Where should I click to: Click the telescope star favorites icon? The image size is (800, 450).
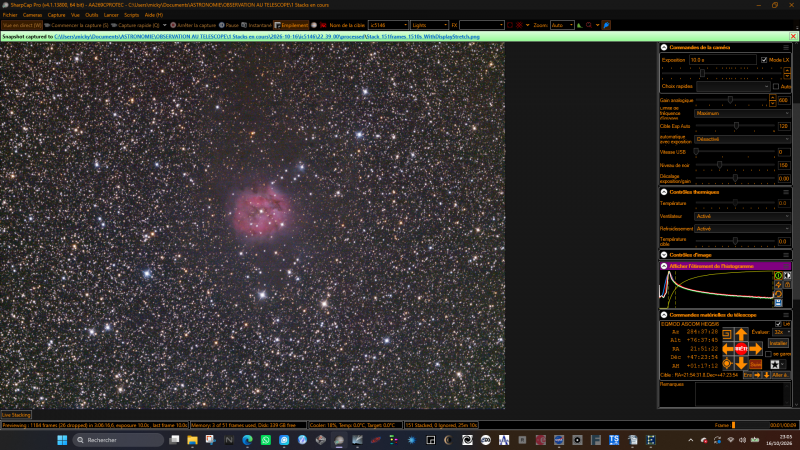click(x=774, y=364)
